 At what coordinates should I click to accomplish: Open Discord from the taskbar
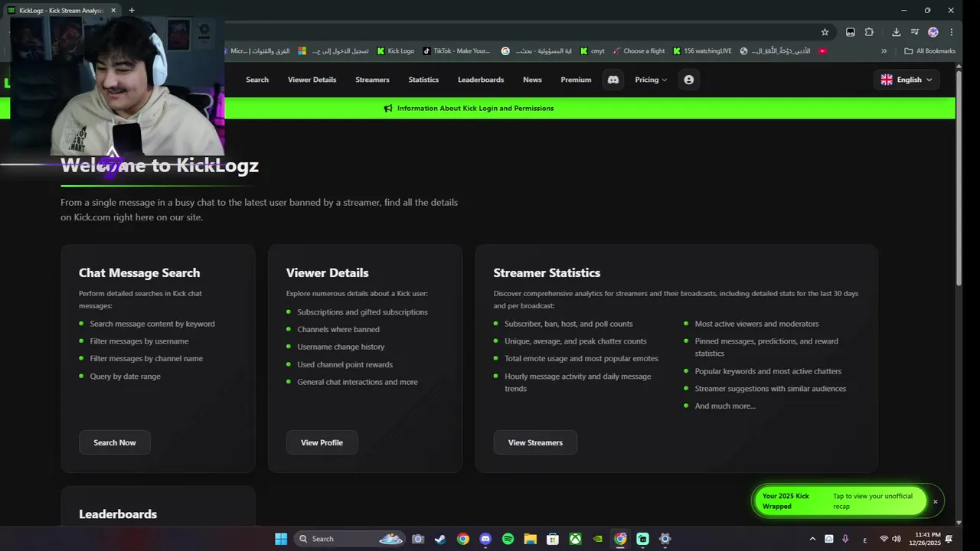(x=485, y=539)
